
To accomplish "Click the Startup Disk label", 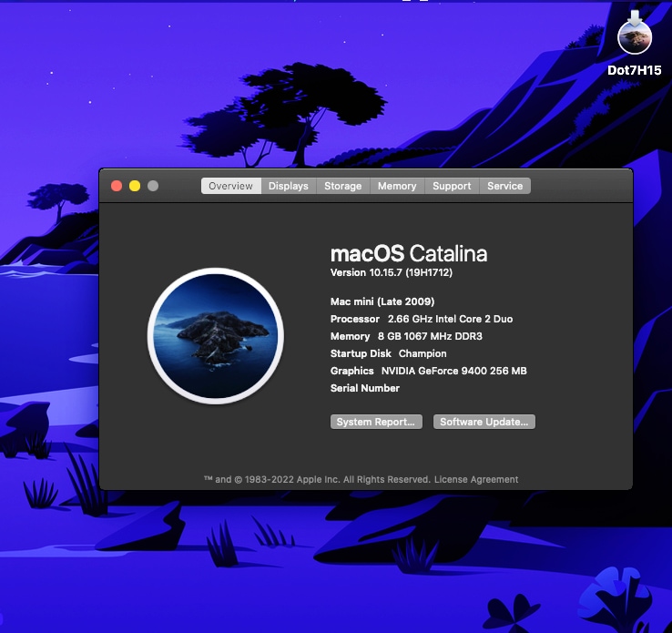I will [x=361, y=353].
